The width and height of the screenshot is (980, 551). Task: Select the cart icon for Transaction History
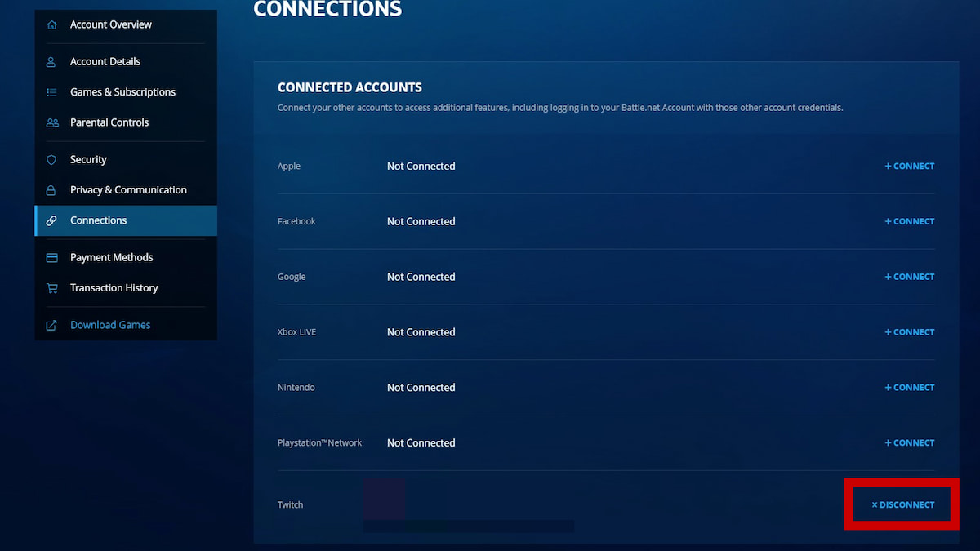(x=51, y=287)
